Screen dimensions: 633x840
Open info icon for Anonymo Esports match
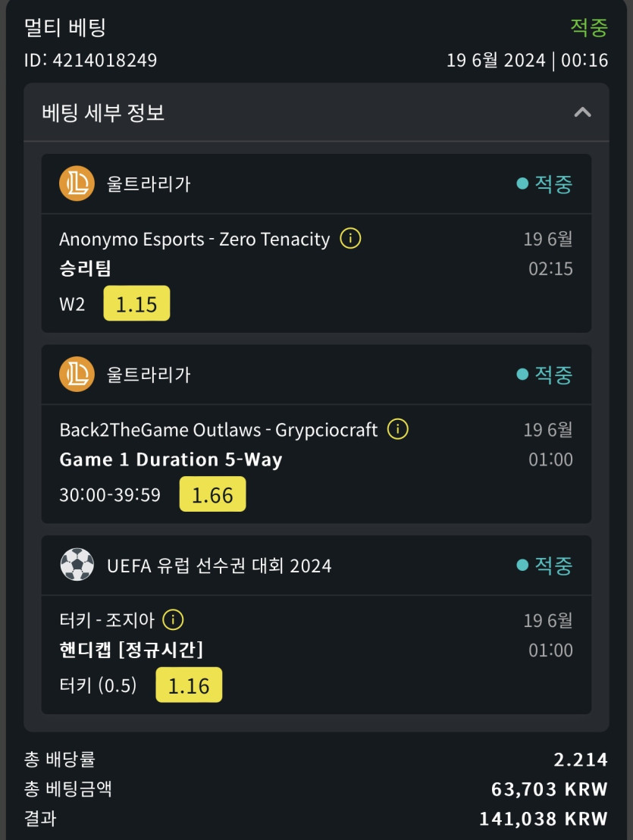pos(350,239)
